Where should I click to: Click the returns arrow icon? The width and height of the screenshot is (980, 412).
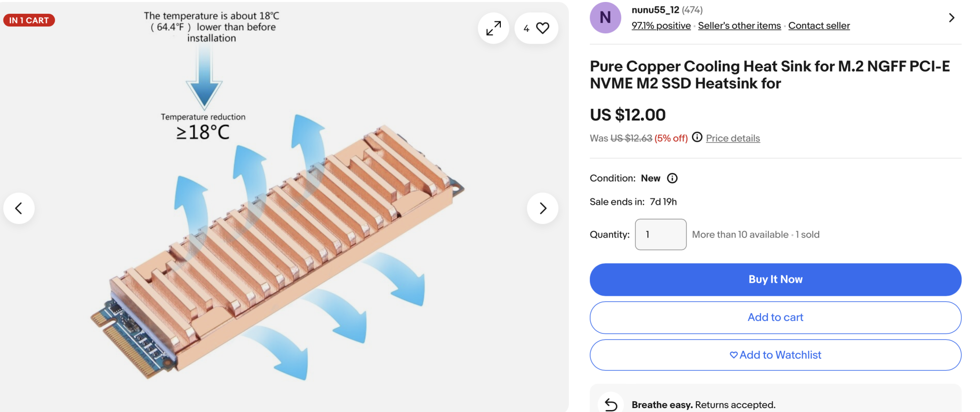coord(611,404)
